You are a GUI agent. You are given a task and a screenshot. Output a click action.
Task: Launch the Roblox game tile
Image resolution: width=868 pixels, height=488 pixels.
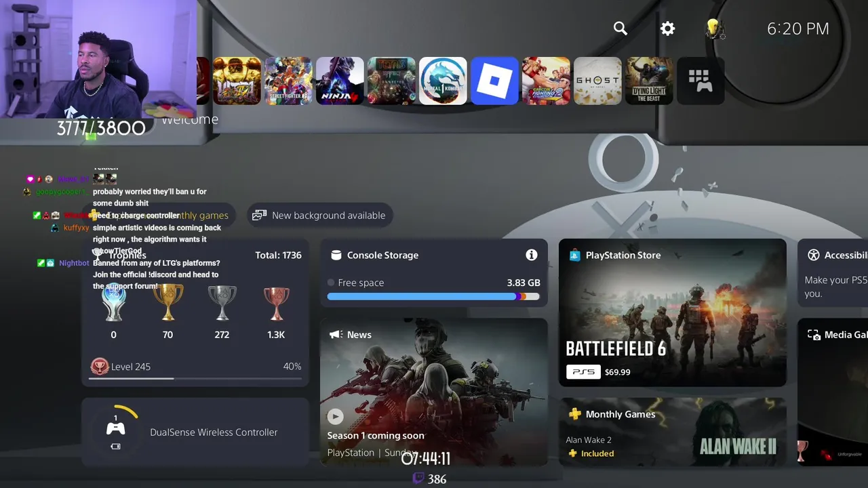pyautogui.click(x=494, y=81)
